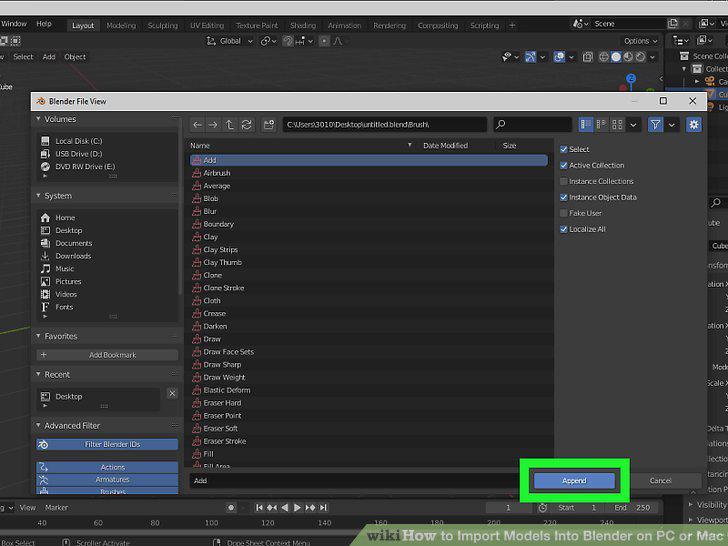
Task: Click the Append button
Action: 574,481
